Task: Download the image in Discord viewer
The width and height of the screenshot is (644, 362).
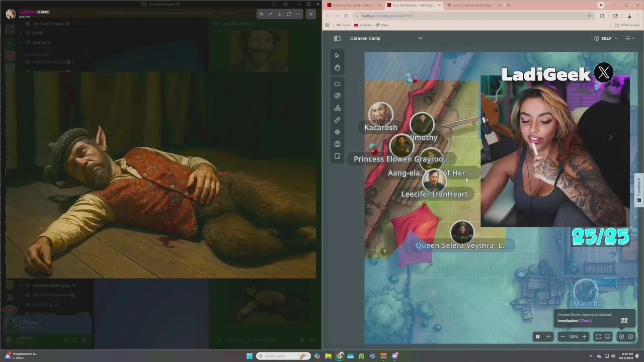Action: [x=279, y=14]
